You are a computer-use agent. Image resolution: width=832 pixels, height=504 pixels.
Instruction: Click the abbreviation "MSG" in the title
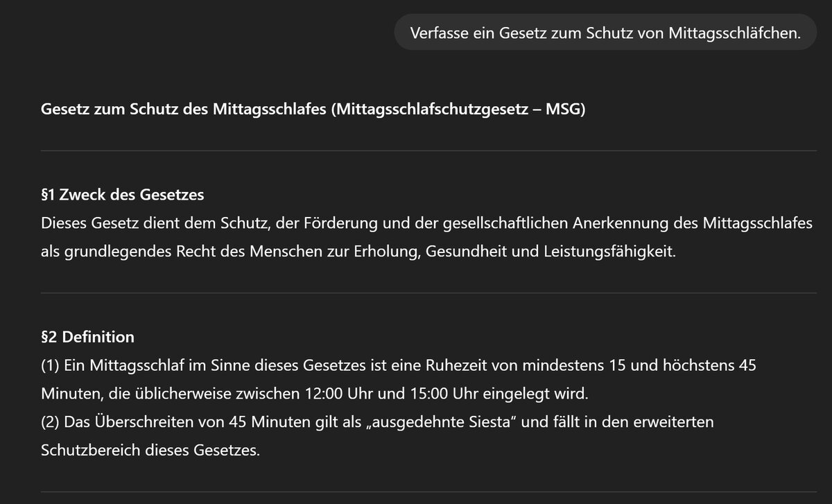566,110
